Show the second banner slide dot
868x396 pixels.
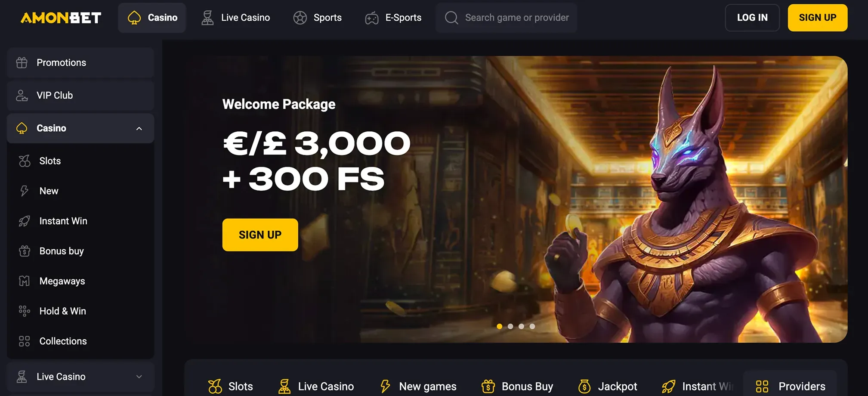510,326
